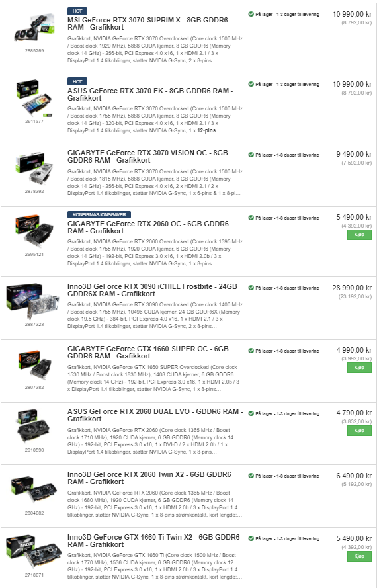377x588 pixels.
Task: Click the KONFIRMASJONSGAVER badge
Action: [99, 214]
